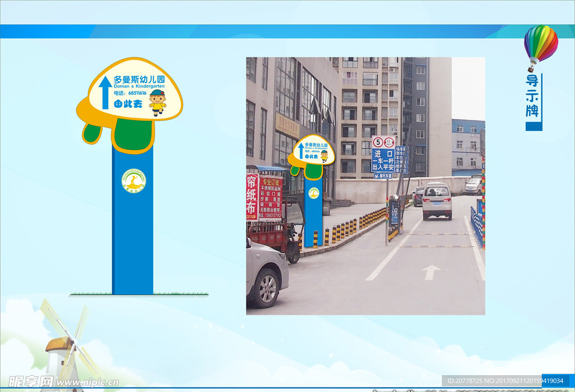Screen dimensions: 575x392
Task: Click the 多曼斯幼儿园 heading text
Action: point(139,80)
